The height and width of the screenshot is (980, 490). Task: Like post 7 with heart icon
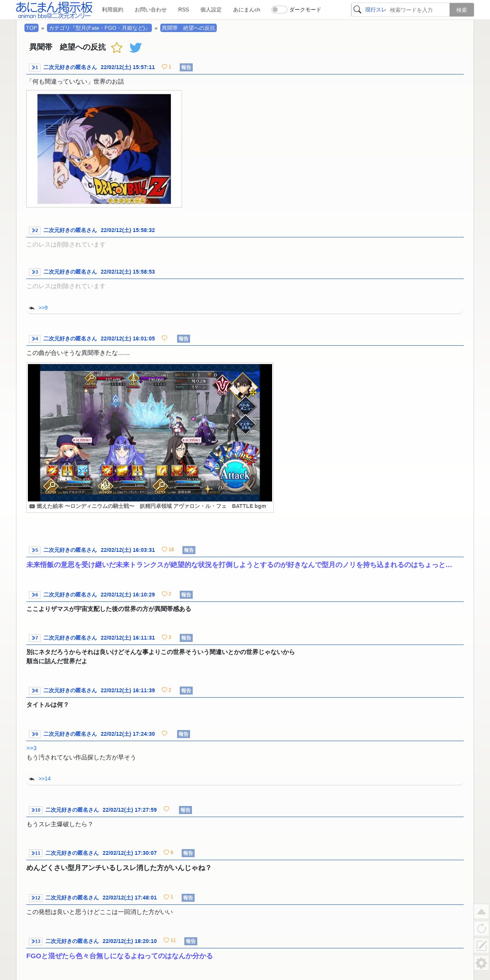(x=164, y=637)
